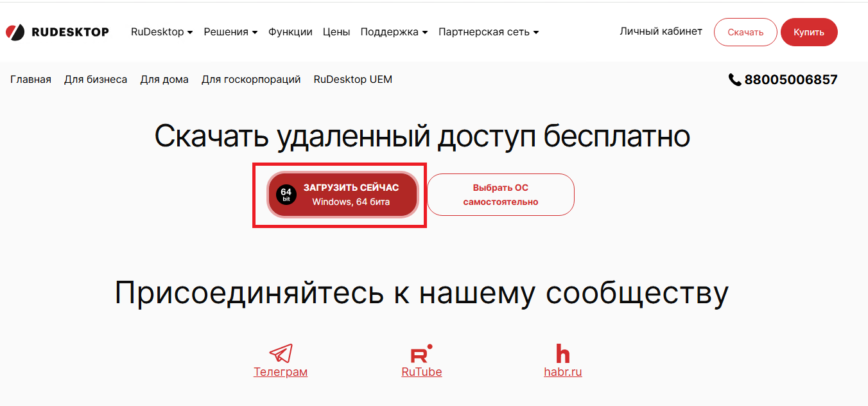Viewport: 868px width, 406px height.
Task: Click the RuTube logo icon
Action: (x=421, y=353)
